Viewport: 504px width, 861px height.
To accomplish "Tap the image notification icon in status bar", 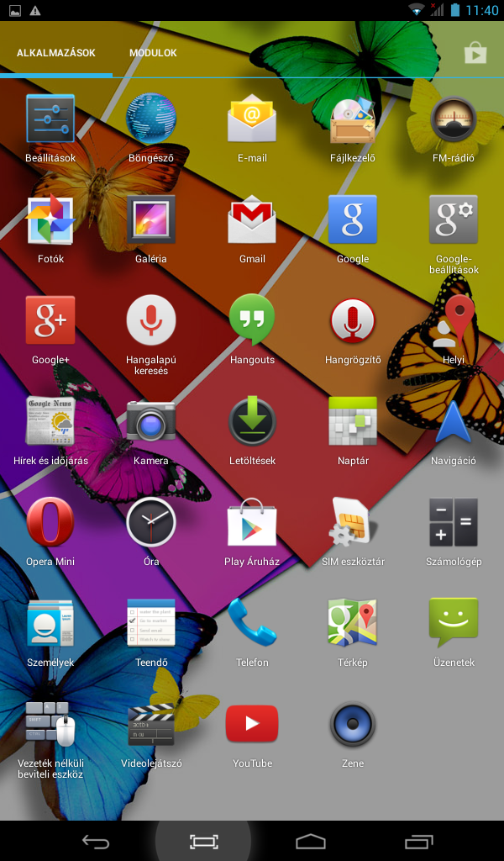I will pyautogui.click(x=15, y=10).
